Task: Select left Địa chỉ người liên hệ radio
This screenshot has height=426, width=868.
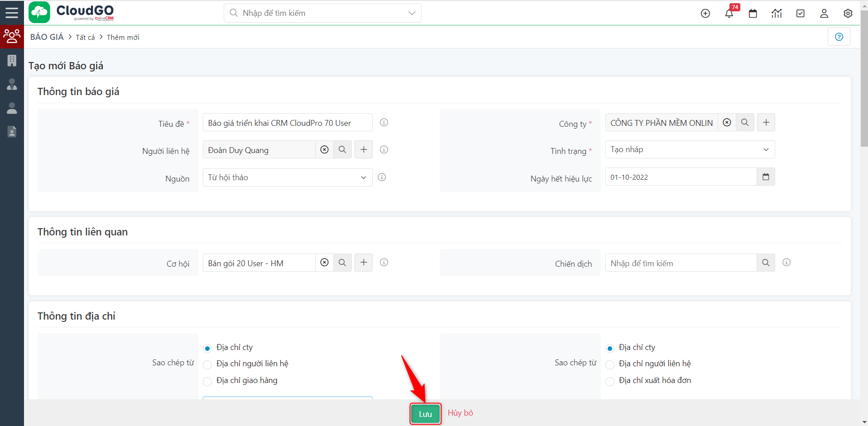Action: click(x=208, y=364)
